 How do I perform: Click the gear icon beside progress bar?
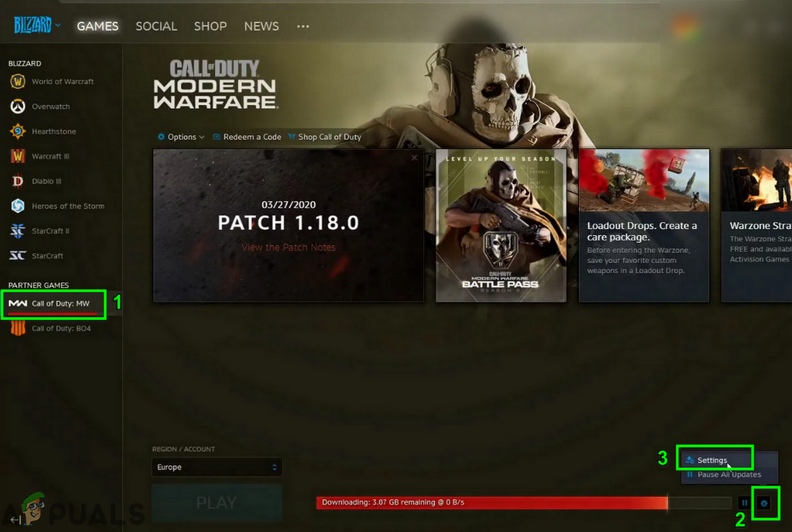(764, 503)
